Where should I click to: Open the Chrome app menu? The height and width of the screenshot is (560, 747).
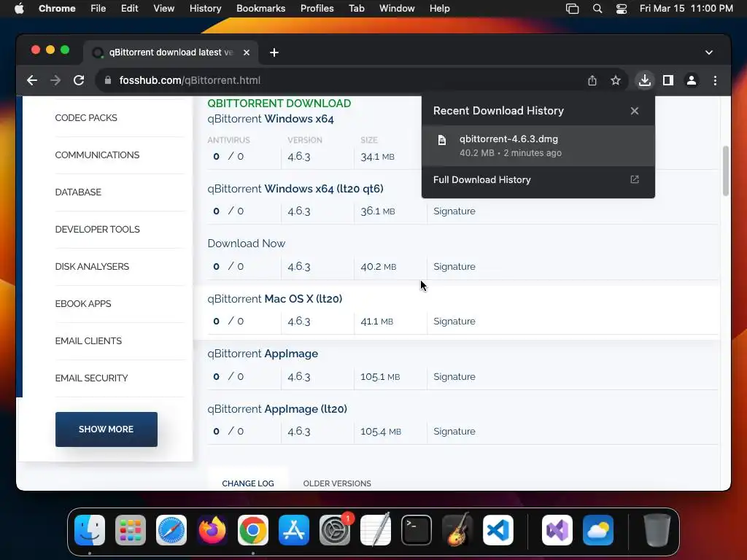pyautogui.click(x=57, y=9)
